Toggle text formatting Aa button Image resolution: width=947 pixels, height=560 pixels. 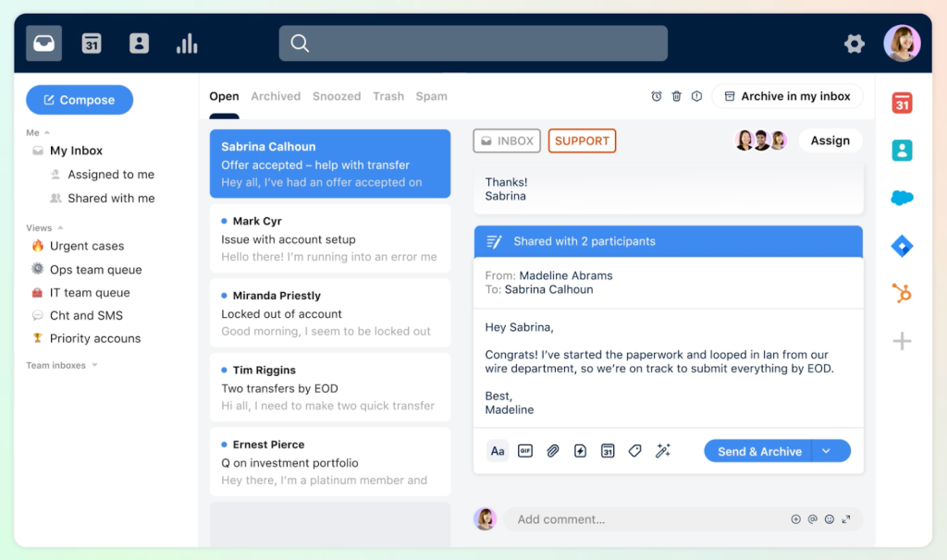click(498, 451)
